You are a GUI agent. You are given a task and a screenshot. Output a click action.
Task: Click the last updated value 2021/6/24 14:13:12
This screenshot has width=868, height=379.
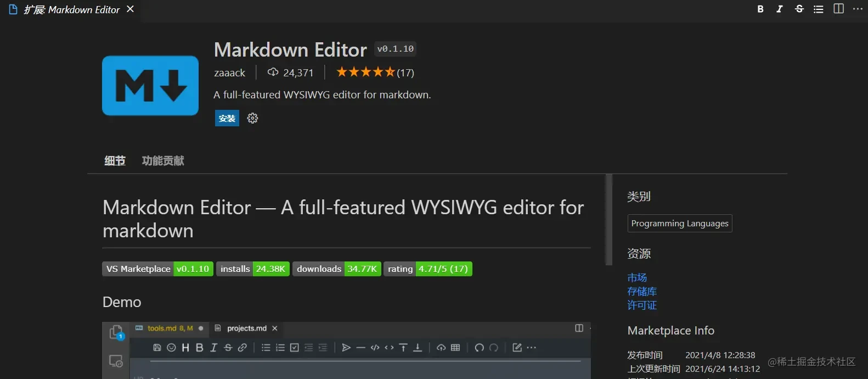[x=723, y=369]
